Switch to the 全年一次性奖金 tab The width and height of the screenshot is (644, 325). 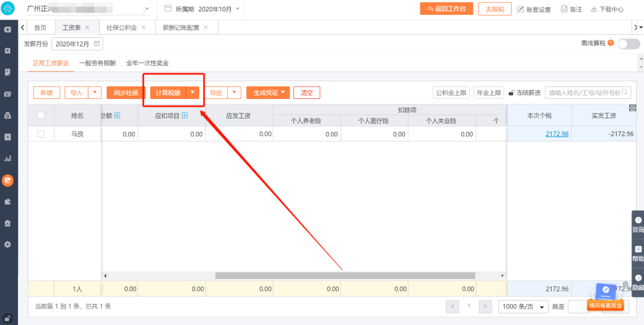(x=147, y=63)
